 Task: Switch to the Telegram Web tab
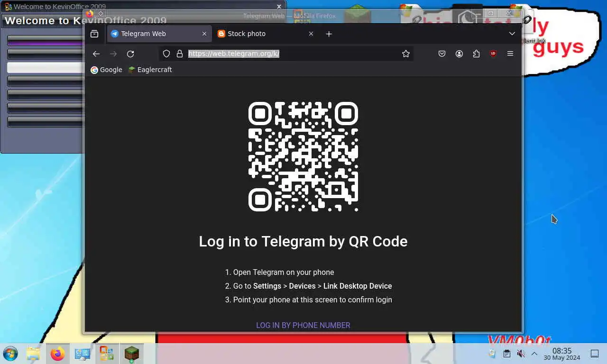coord(160,34)
